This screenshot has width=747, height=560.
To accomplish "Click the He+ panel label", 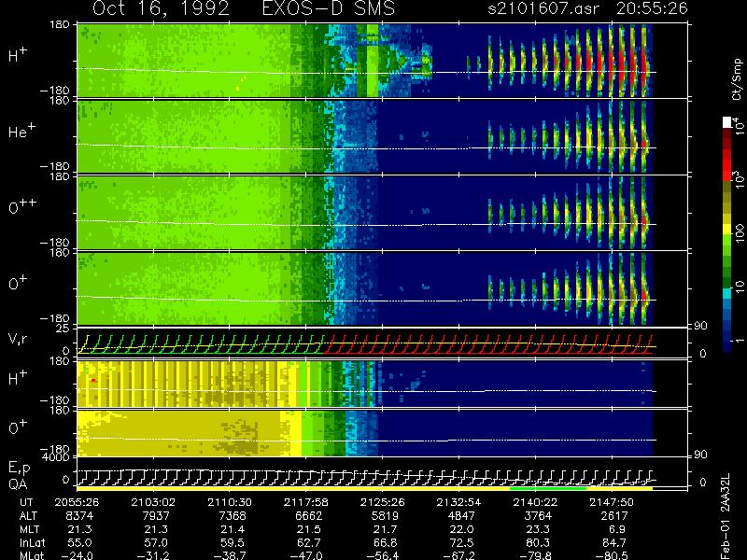I will [21, 131].
